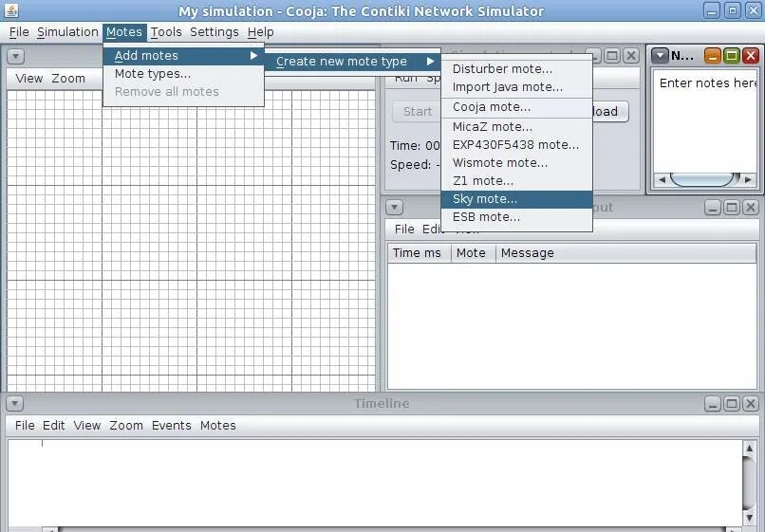Choose MicaZ mote... option
The width and height of the screenshot is (765, 532).
(516, 127)
